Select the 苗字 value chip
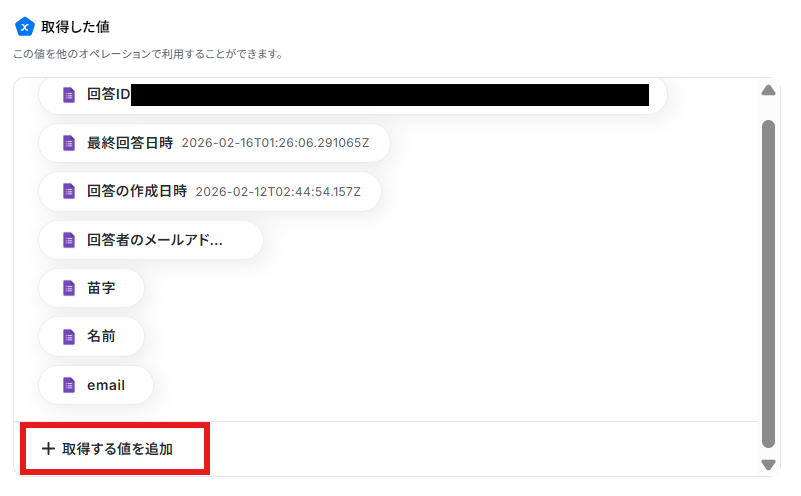The image size is (801, 496). (91, 288)
